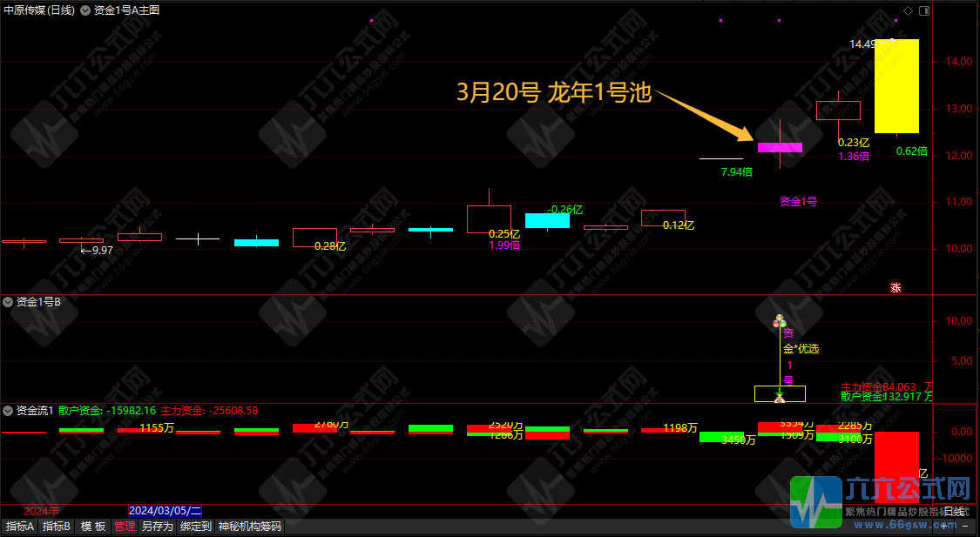980x537 pixels.
Task: Click the magenta 资金1号 signal candle
Action: click(780, 147)
